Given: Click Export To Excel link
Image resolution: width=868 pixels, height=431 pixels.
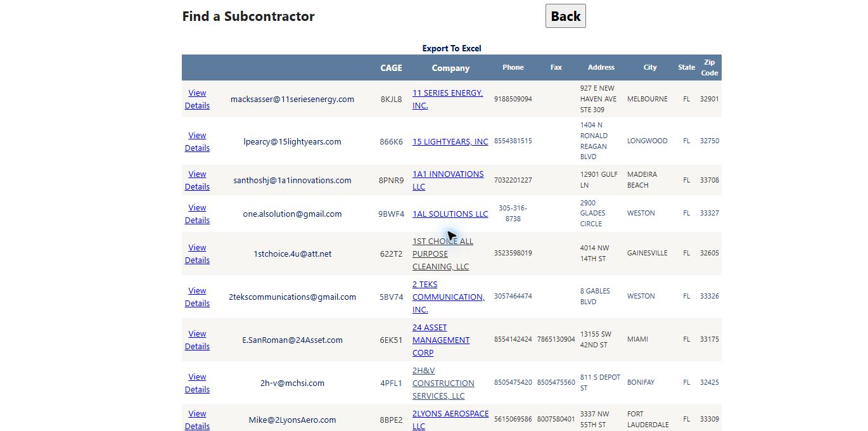Looking at the screenshot, I should tap(452, 49).
